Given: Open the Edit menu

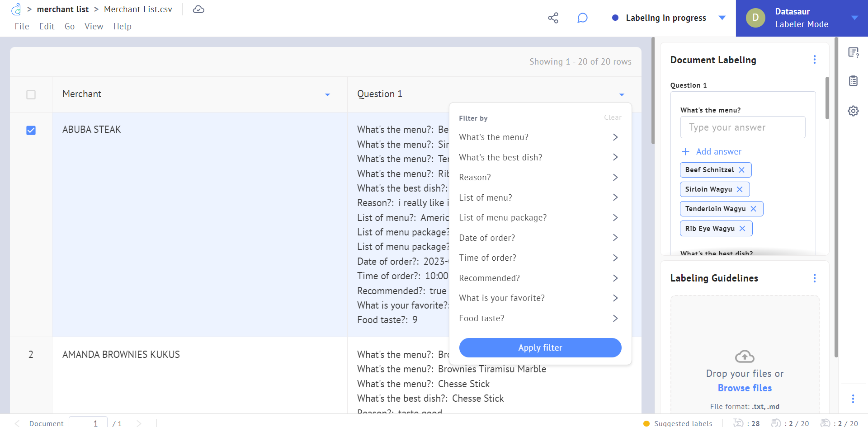Looking at the screenshot, I should [x=47, y=27].
